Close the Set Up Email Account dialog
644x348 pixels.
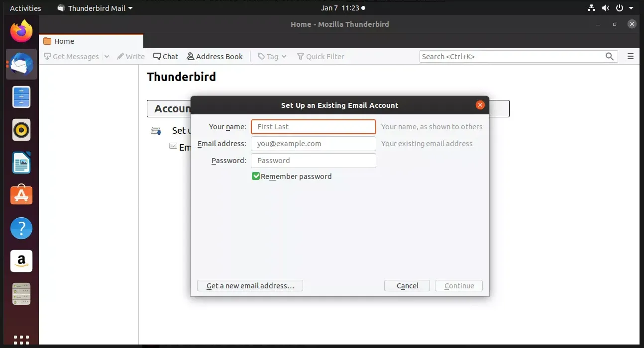[480, 105]
